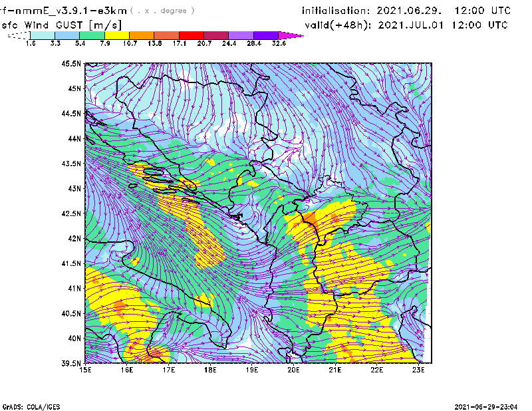Click the 40.5N latitude label
The height and width of the screenshot is (411, 532).
(72, 314)
